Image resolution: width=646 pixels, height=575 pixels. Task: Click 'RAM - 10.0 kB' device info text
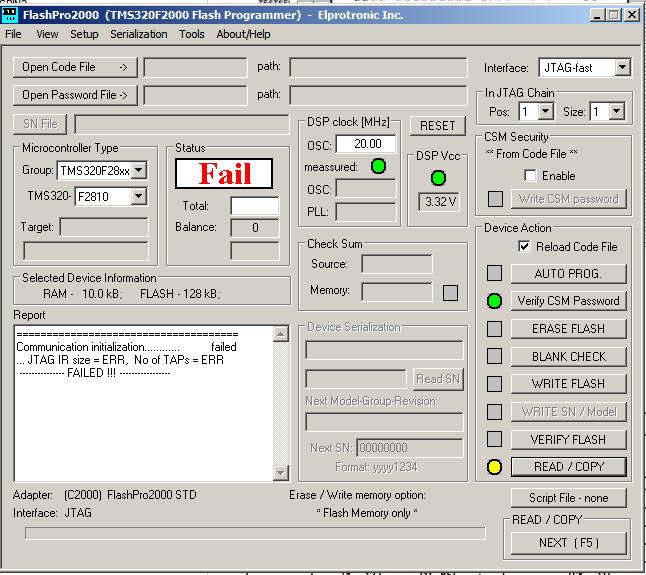[82, 294]
